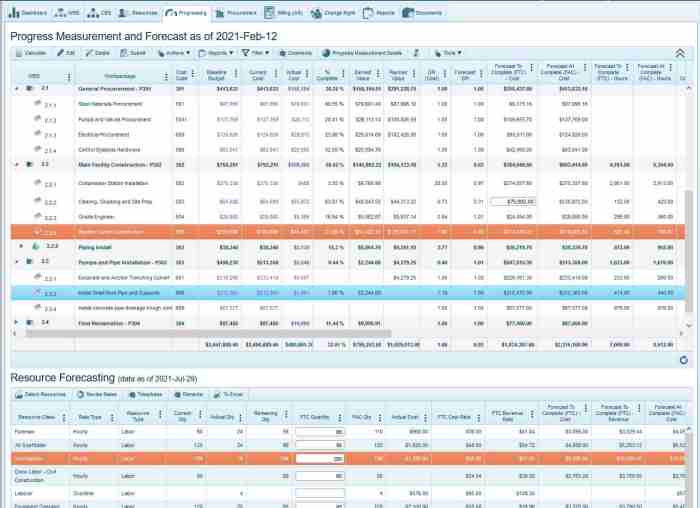Click the FTC Quantity field for Foreman
The image size is (700, 508).
pos(320,432)
